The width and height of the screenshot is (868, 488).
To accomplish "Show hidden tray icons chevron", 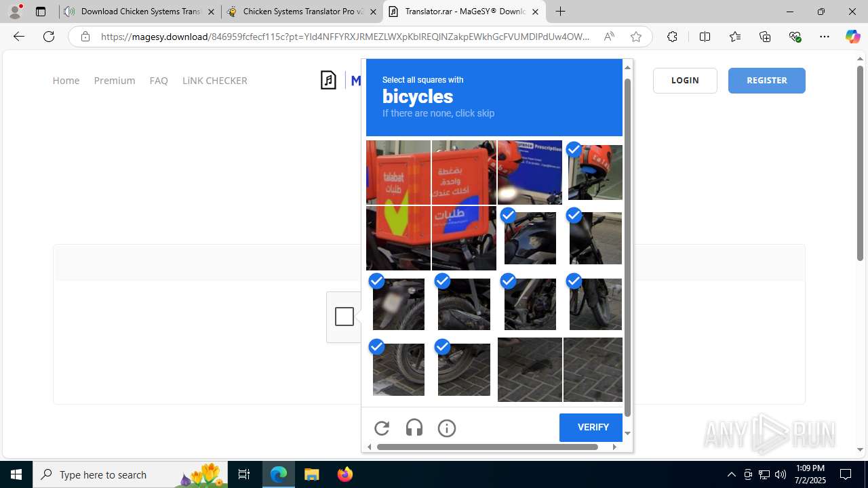I will (731, 474).
